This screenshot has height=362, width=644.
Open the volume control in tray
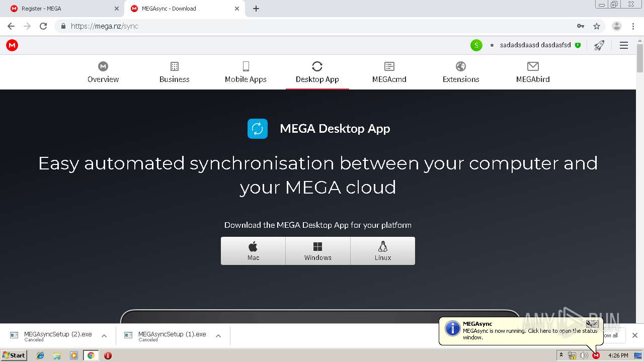coord(584,355)
